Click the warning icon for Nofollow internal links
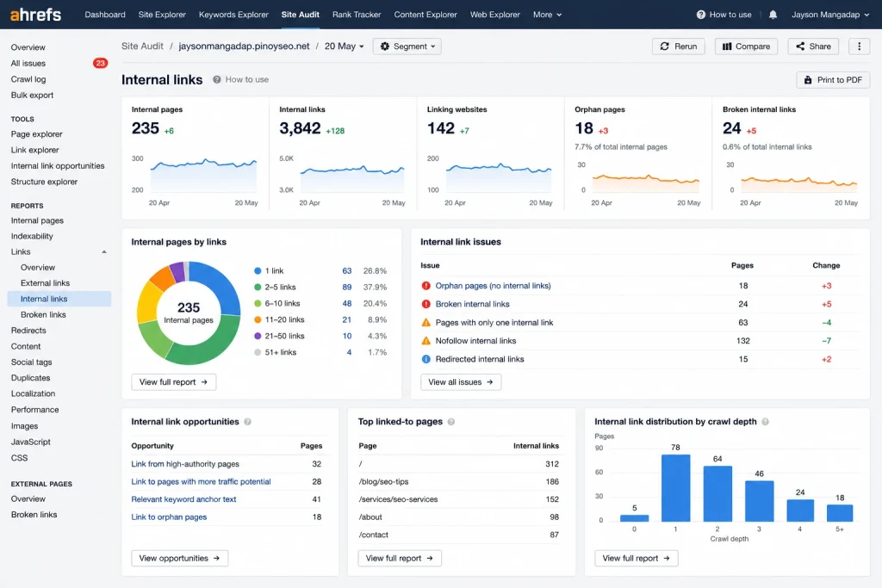The image size is (882, 588). coord(425,341)
